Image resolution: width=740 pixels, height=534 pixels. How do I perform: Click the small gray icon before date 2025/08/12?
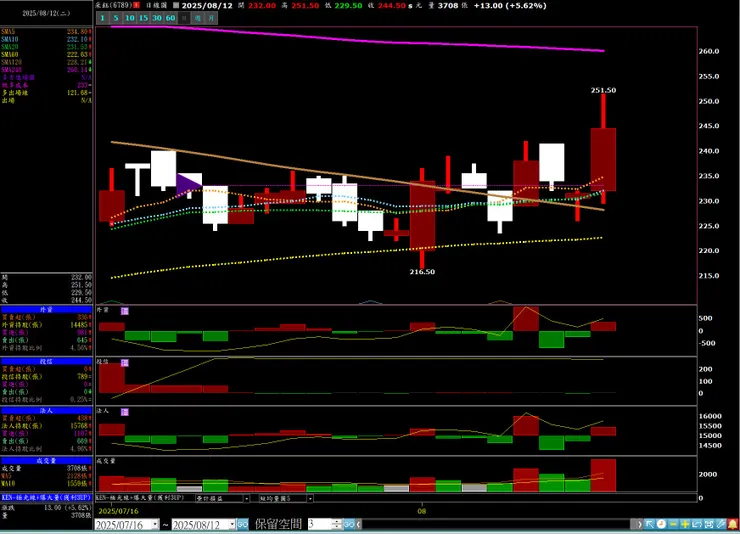(x=176, y=5)
